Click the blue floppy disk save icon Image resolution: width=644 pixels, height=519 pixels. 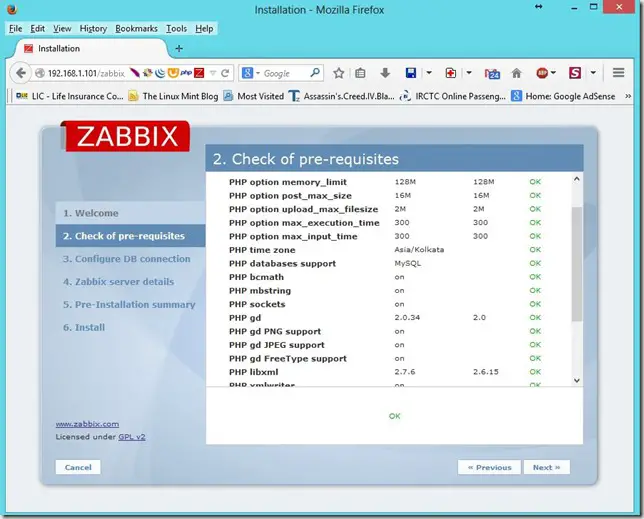(411, 73)
